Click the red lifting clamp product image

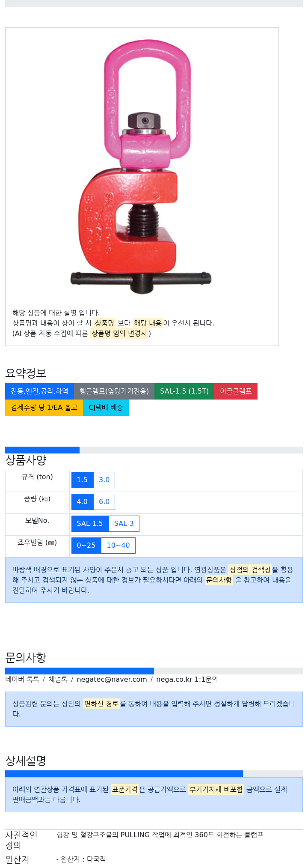click(x=142, y=167)
